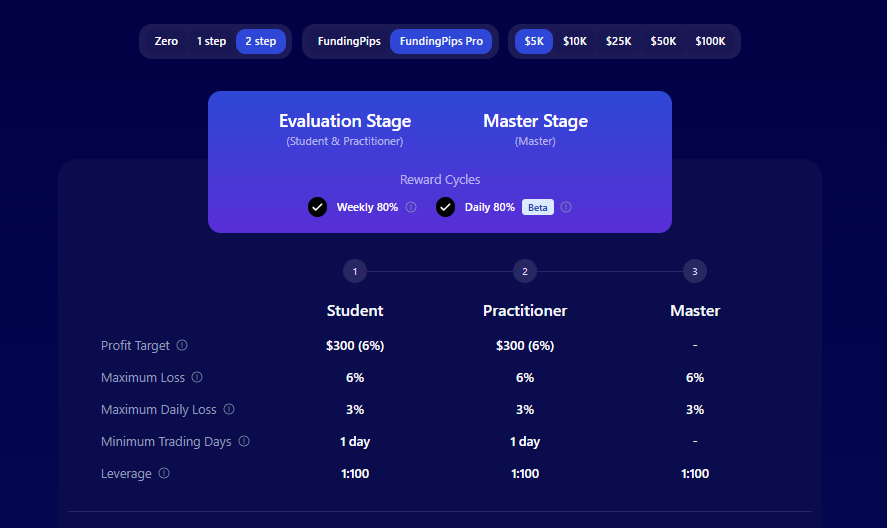The height and width of the screenshot is (528, 887).
Task: Click the Master Stage heading
Action: point(535,121)
